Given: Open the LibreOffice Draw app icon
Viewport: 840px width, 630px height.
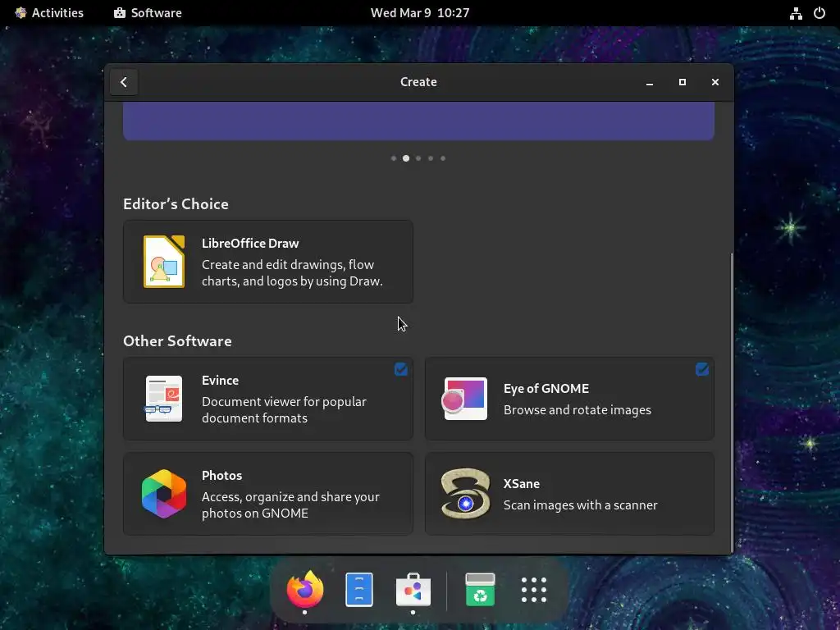Looking at the screenshot, I should pos(164,262).
